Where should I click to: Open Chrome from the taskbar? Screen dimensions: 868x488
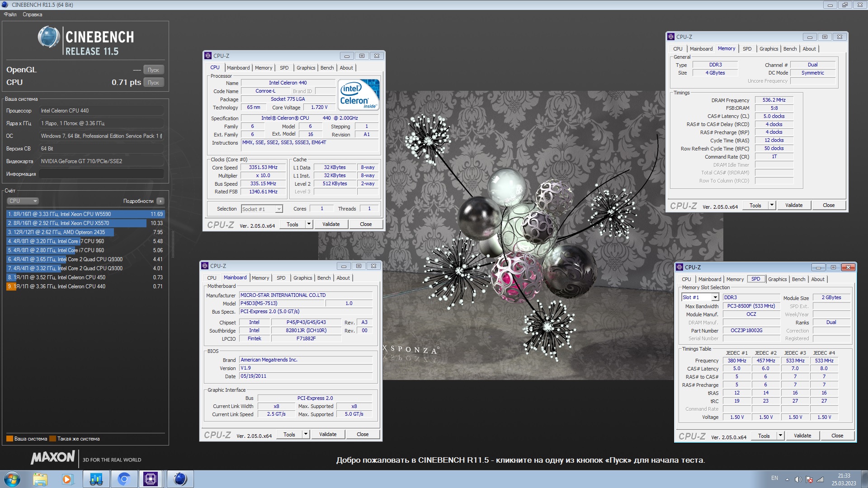(x=124, y=479)
